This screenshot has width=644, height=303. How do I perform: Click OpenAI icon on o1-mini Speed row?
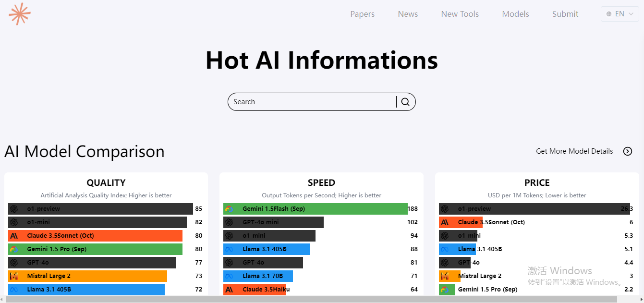pyautogui.click(x=229, y=236)
